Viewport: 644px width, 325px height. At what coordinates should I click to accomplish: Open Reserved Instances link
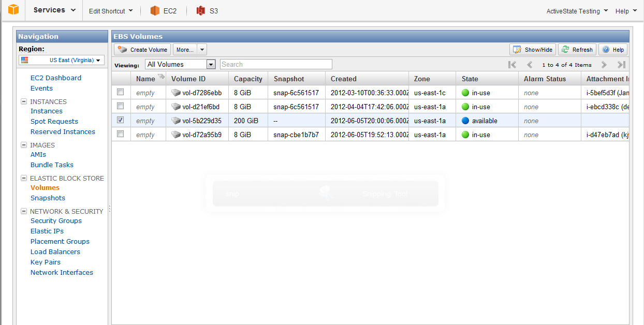63,131
